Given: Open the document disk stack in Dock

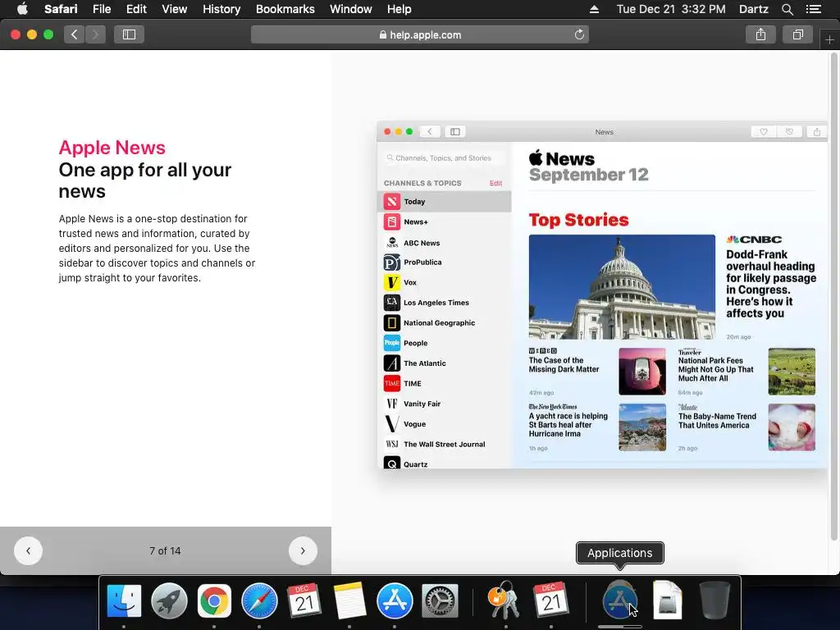Looking at the screenshot, I should click(x=667, y=601).
